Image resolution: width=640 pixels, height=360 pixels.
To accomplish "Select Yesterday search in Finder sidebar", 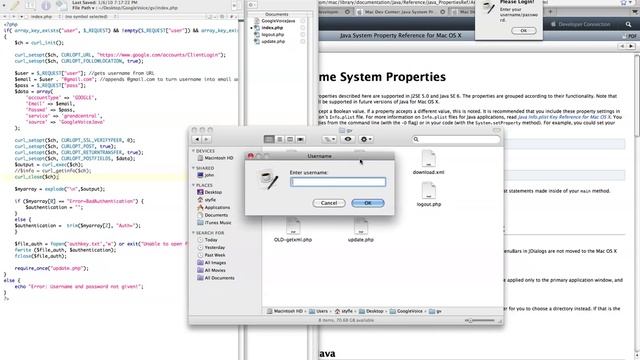I will 211,247.
